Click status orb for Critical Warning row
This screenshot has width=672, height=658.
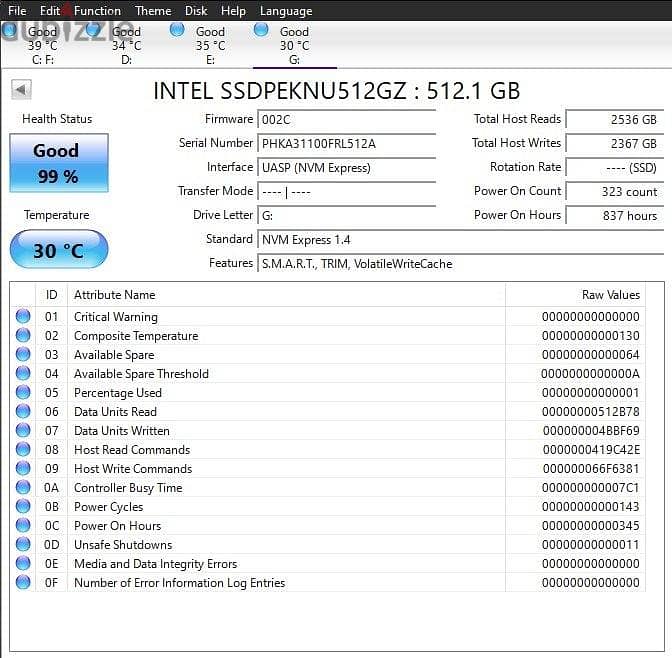[23, 316]
